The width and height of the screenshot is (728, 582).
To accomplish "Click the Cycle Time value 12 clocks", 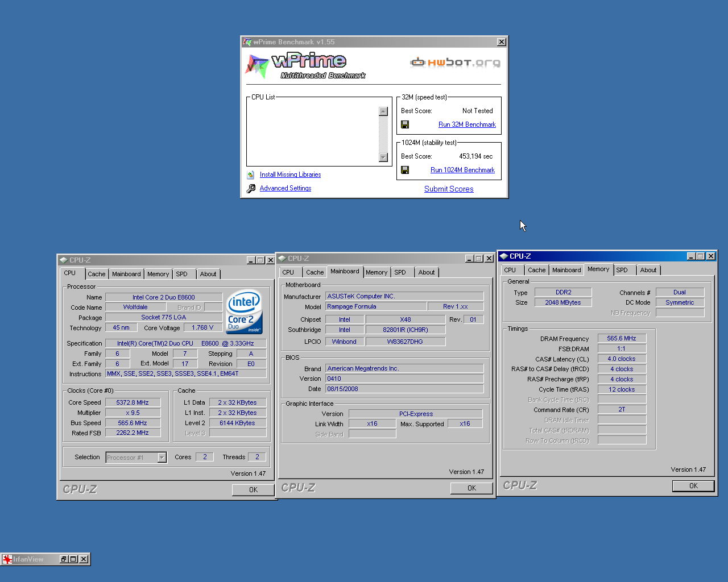I will 622,389.
